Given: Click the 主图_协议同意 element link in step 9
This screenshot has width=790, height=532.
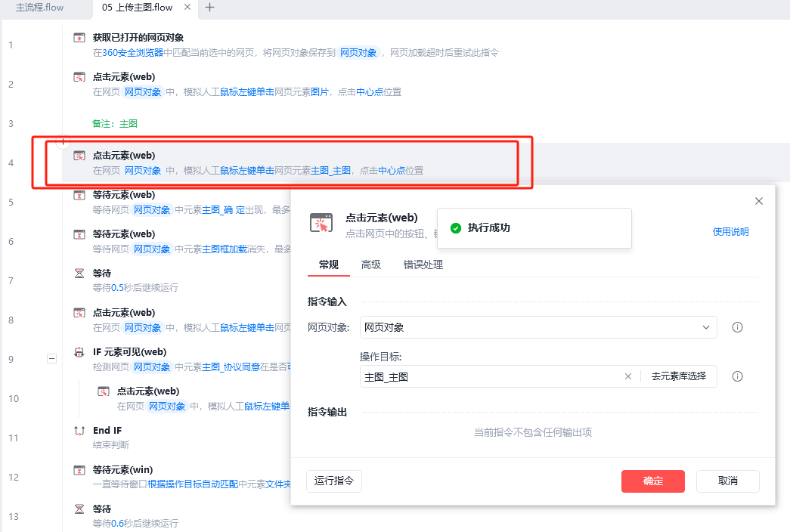Looking at the screenshot, I should [232, 367].
